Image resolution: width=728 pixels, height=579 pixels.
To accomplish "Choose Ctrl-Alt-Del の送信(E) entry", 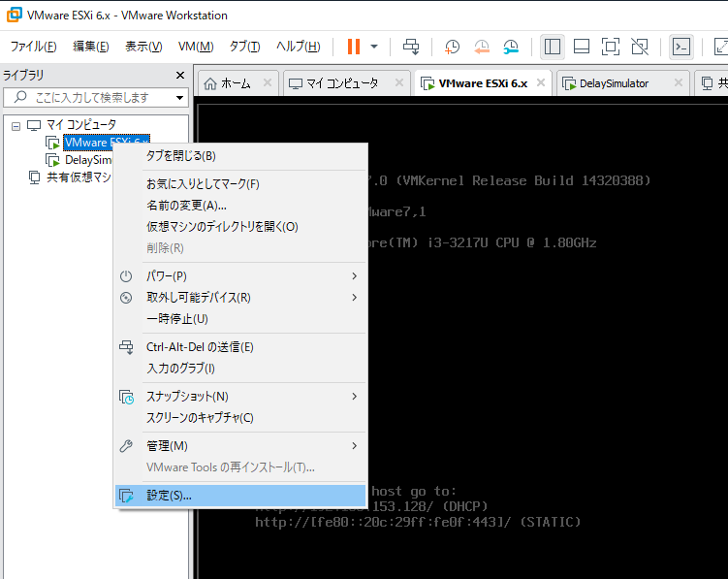I will click(x=240, y=347).
